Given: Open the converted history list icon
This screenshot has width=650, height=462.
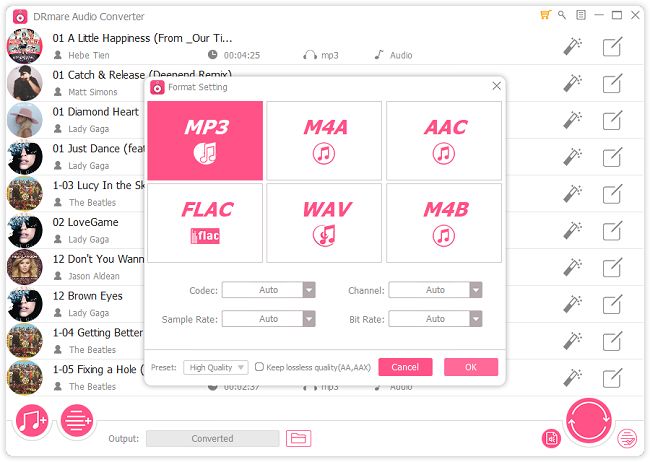Looking at the screenshot, I should pyautogui.click(x=627, y=438).
